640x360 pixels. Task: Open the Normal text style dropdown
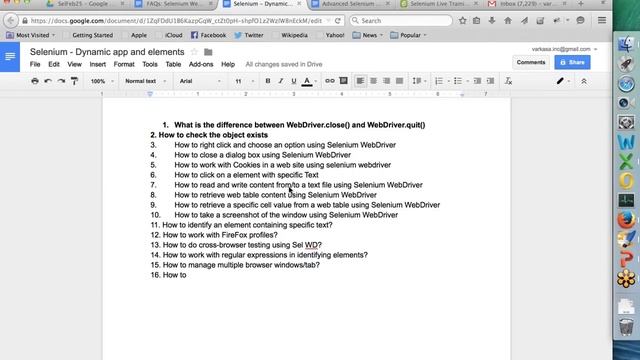pyautogui.click(x=145, y=81)
